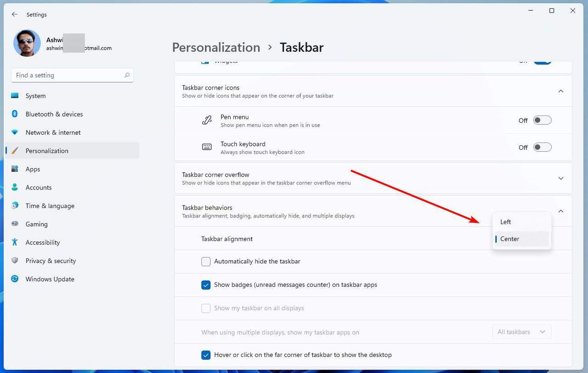Screen dimensions: 588x373
Task: Select Center taskbar alignment option
Action: [x=522, y=239]
